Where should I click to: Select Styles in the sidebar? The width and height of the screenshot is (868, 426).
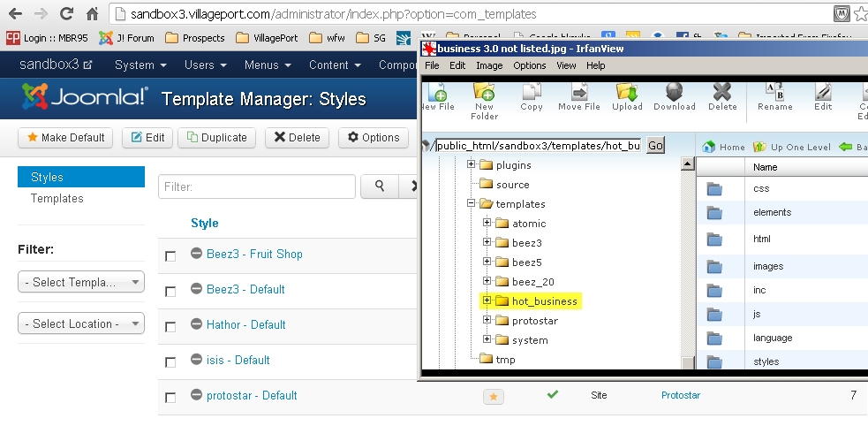tap(81, 177)
